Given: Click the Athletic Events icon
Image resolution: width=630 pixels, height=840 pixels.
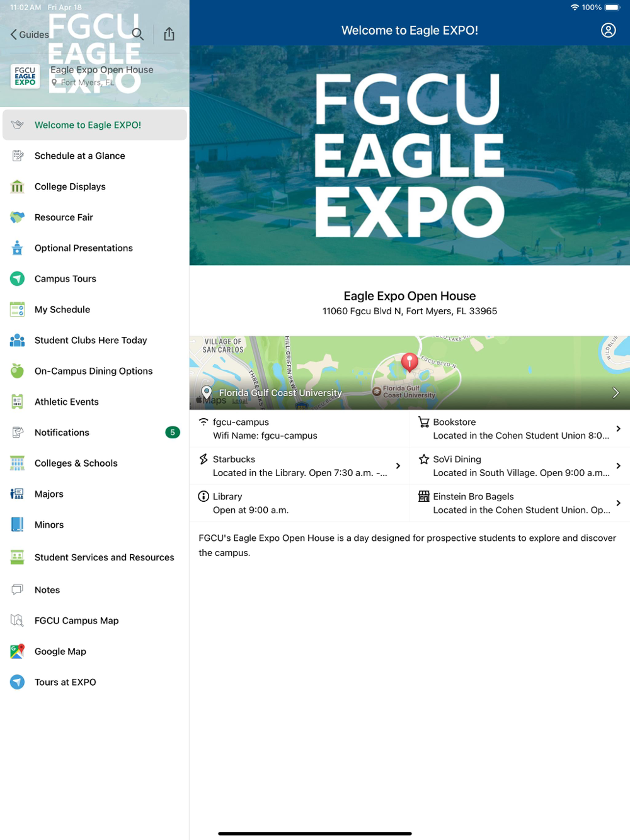Looking at the screenshot, I should coord(18,402).
